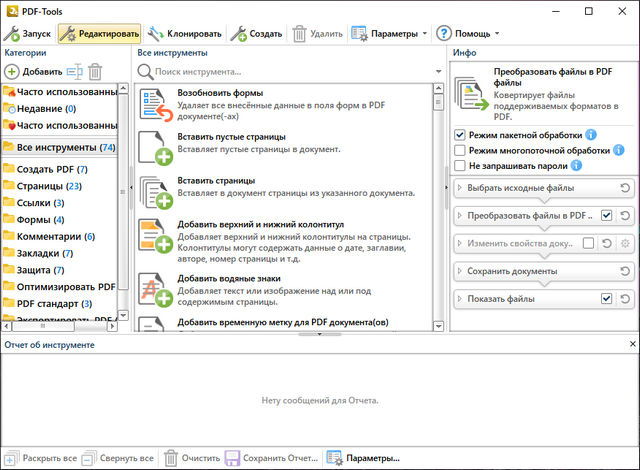Click Вставить пустые страницы tool icon
Image resolution: width=640 pixels, height=470 pixels.
click(x=155, y=148)
